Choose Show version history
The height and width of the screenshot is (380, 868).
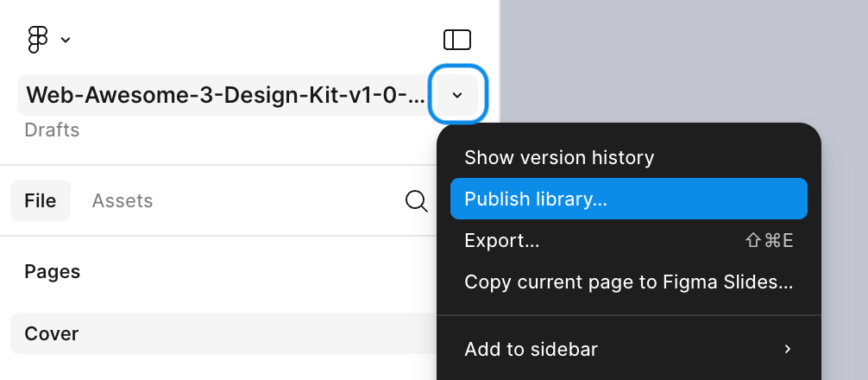559,157
